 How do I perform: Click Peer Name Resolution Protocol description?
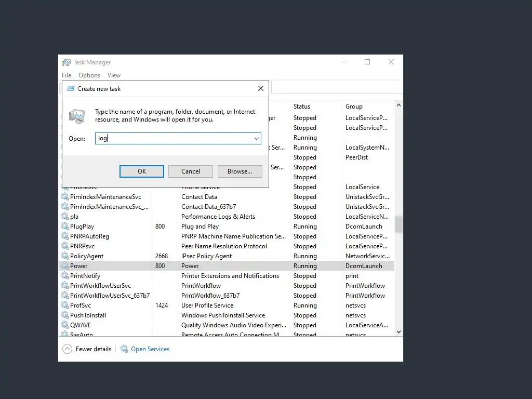tap(224, 246)
